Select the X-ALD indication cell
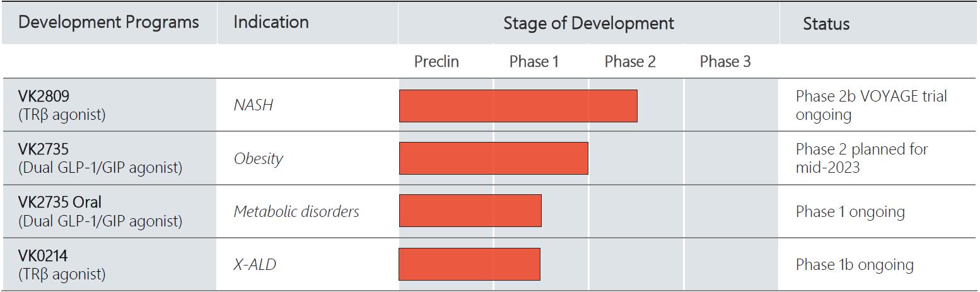This screenshot has height=292, width=980. click(255, 264)
